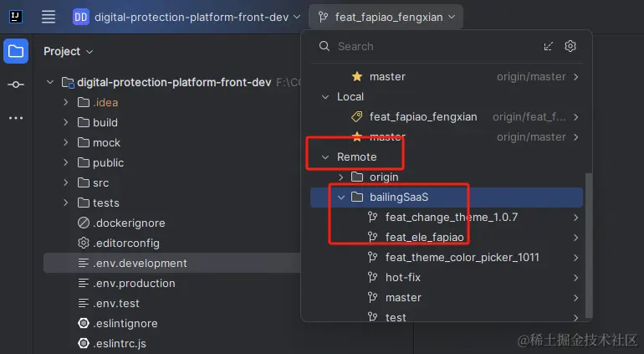The height and width of the screenshot is (354, 644).
Task: Click the branch popup settings gear icon
Action: pos(570,47)
